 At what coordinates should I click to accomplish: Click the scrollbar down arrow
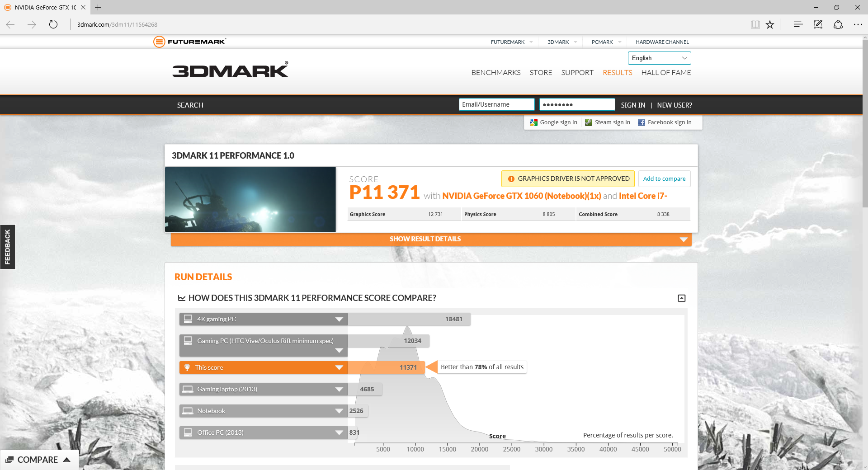pos(865,466)
